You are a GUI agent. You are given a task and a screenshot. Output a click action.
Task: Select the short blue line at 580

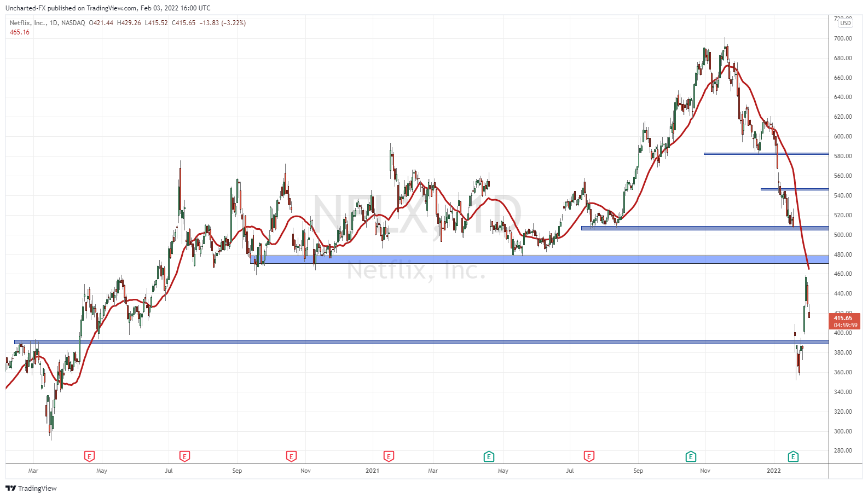(x=766, y=154)
